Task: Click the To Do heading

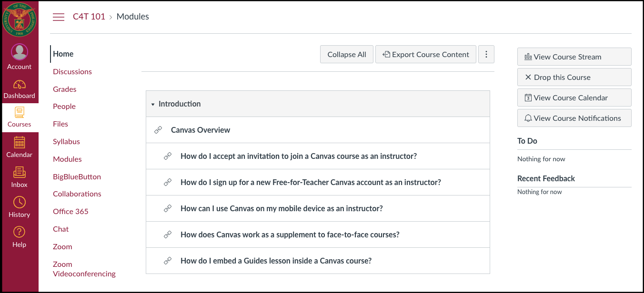Action: 527,141
